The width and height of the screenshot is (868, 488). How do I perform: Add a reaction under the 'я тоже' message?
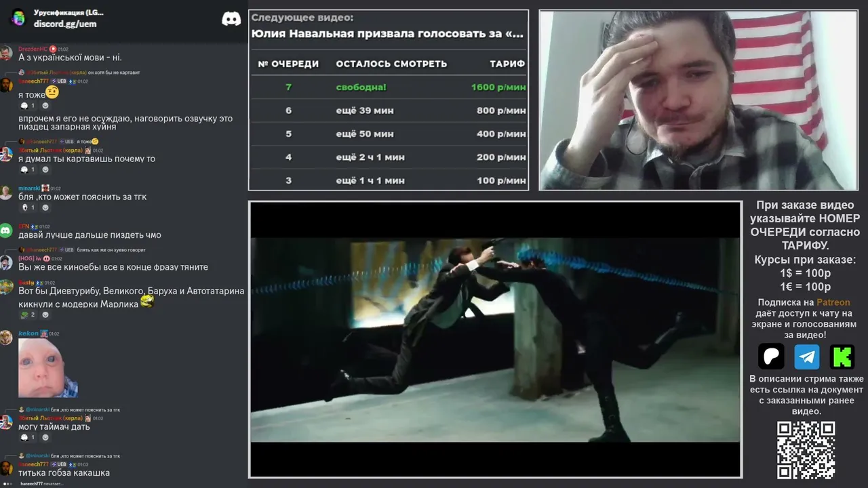[45, 106]
